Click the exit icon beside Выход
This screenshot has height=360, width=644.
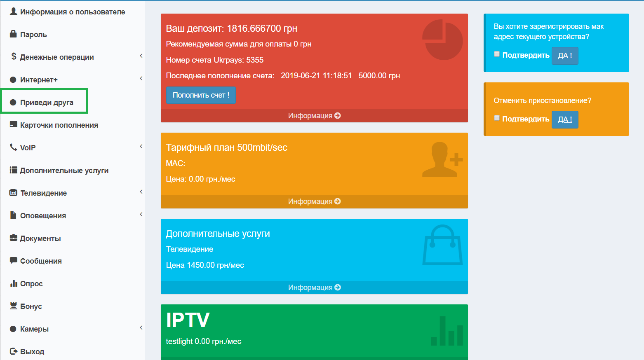(x=13, y=351)
